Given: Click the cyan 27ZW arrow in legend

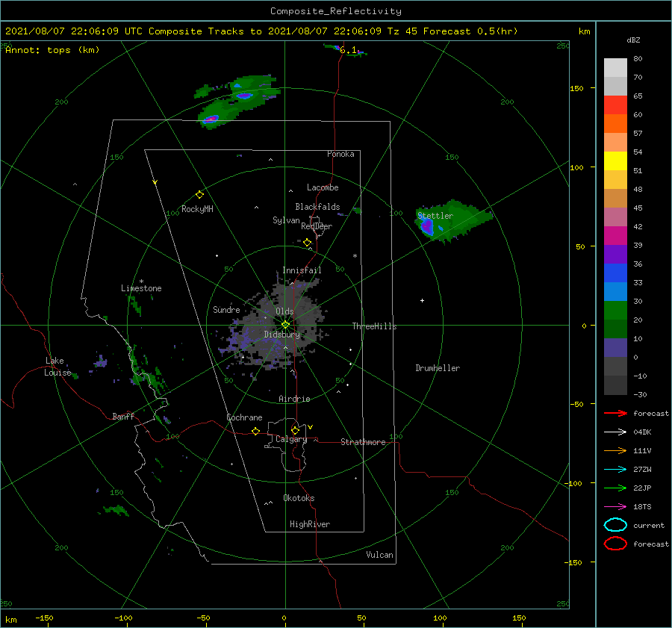Looking at the screenshot, I should pyautogui.click(x=615, y=470).
